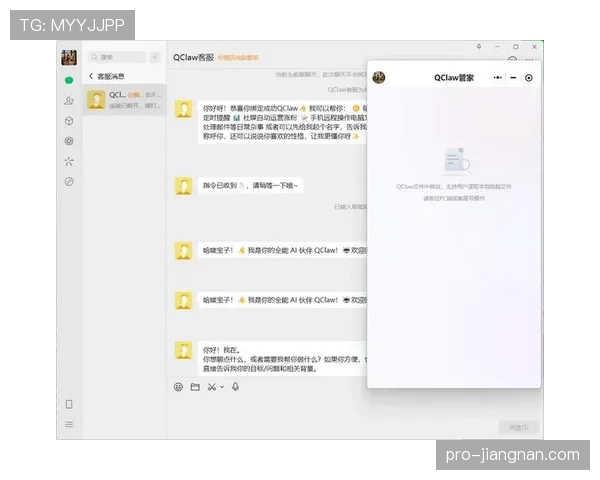Close QClaw管家 panel with the target icon

coord(529,78)
